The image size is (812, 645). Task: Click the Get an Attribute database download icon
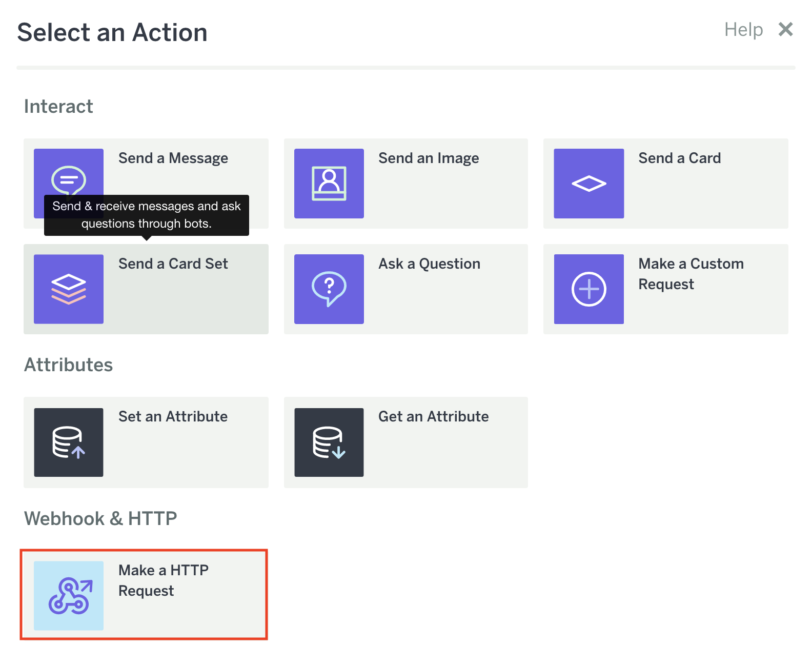(x=329, y=442)
